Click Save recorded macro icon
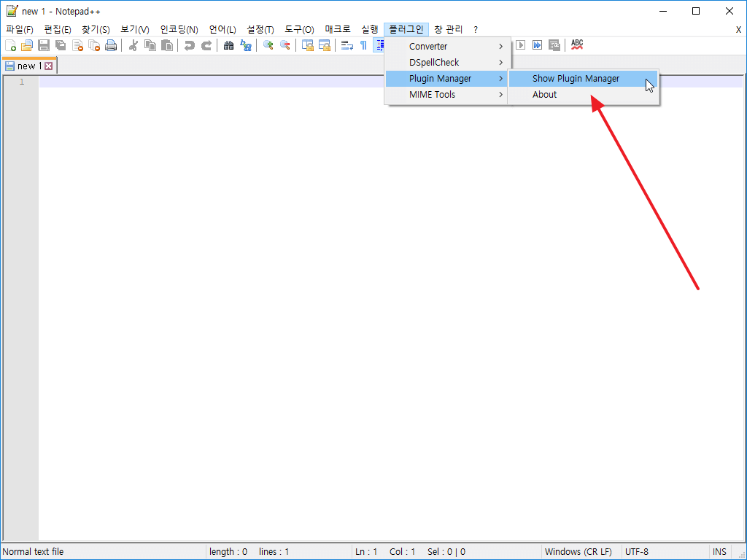The image size is (747, 560). (x=554, y=45)
